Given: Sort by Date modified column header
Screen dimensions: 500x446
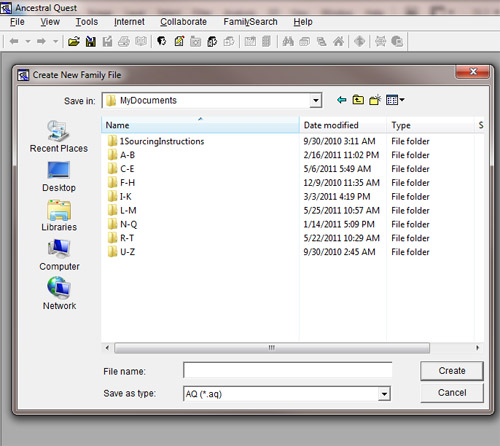Looking at the screenshot, I should [343, 125].
